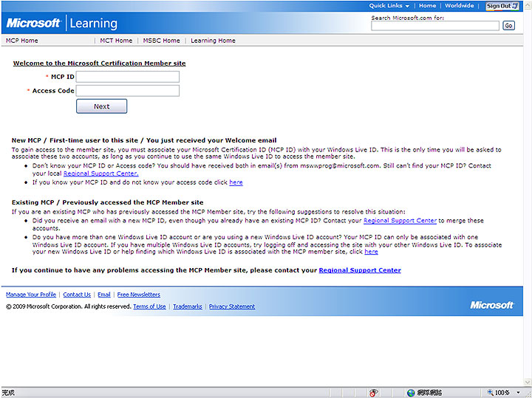Click the Search Microsoft.com text field

pos(434,25)
